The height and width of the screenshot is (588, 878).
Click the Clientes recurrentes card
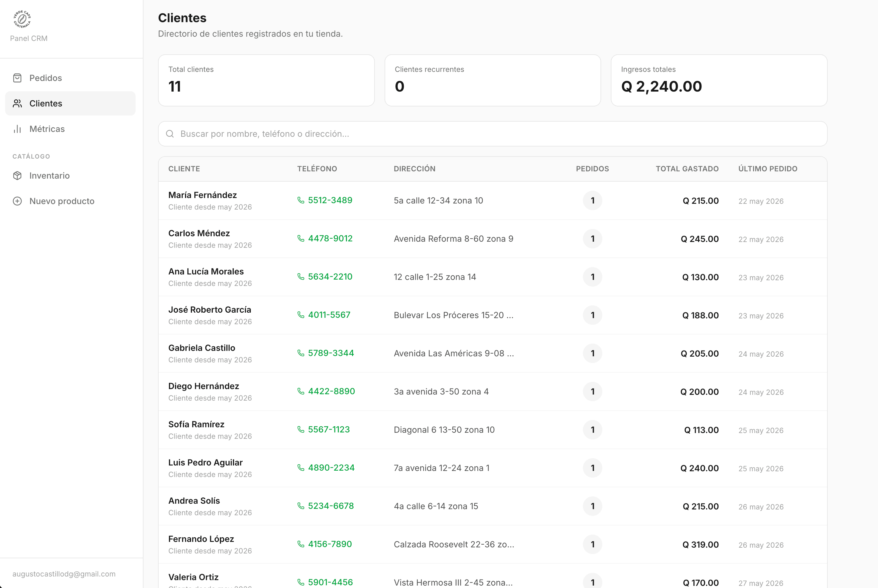point(493,80)
